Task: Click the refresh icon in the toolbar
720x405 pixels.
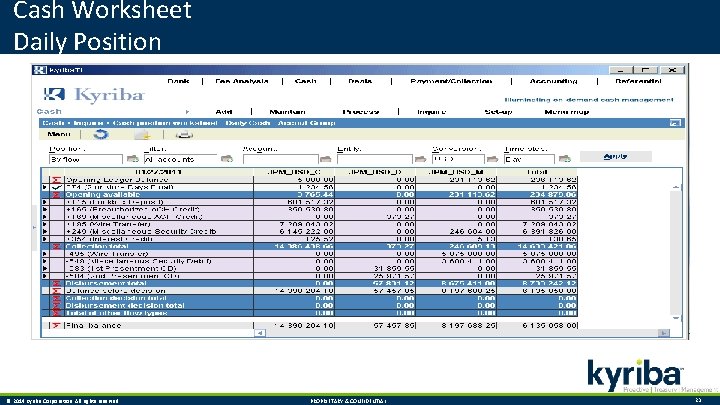Action: tap(101, 135)
